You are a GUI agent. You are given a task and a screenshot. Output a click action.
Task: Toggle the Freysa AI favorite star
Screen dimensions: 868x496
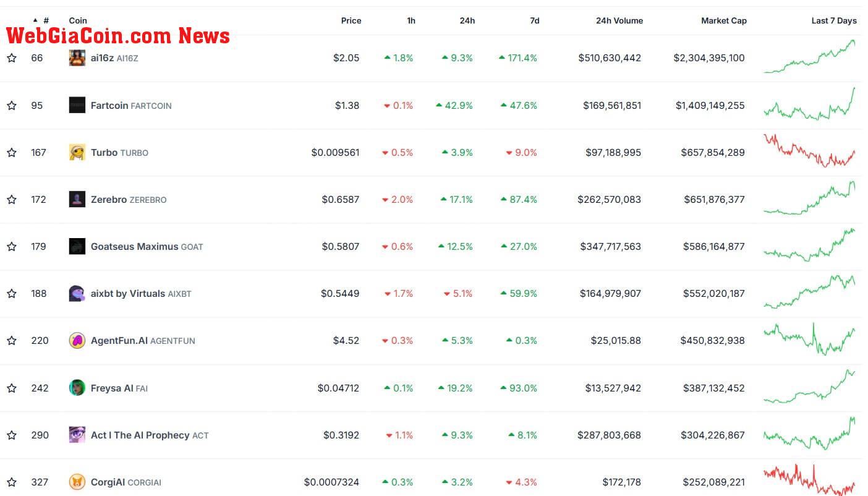click(12, 388)
